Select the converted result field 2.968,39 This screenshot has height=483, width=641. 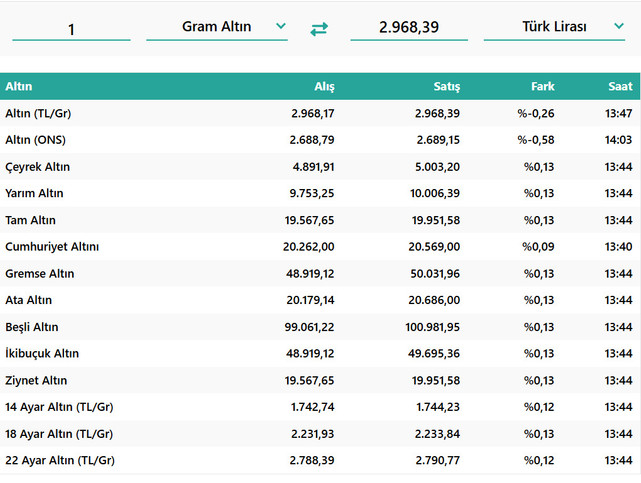point(408,29)
